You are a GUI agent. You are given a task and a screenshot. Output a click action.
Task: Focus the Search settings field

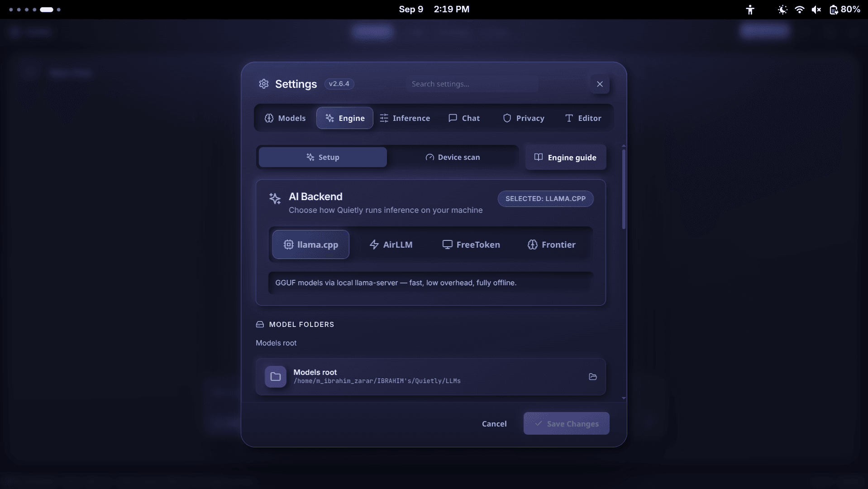click(x=472, y=84)
